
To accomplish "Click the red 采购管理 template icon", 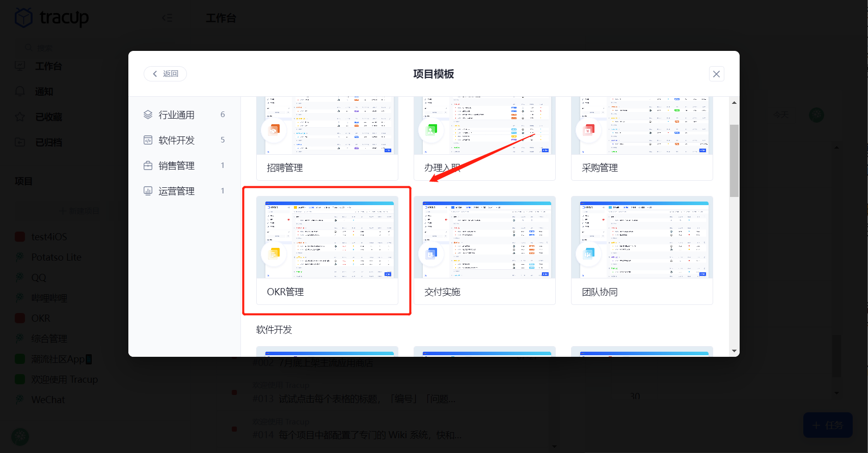I will click(589, 130).
